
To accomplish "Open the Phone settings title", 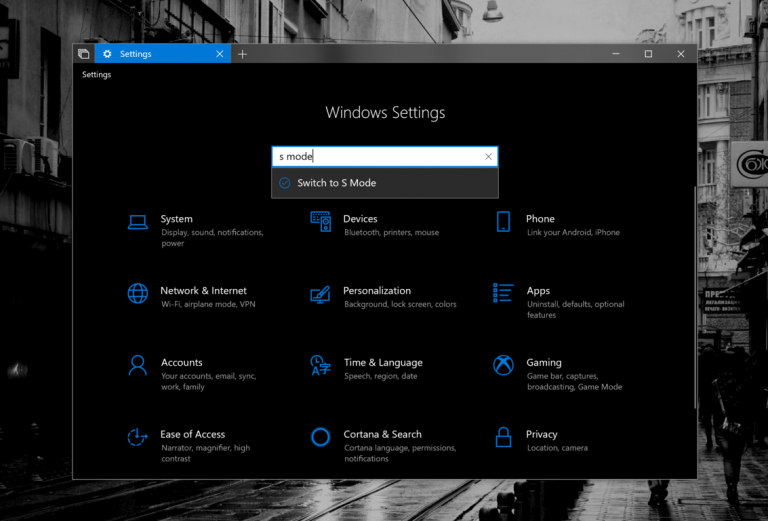I will [x=540, y=219].
